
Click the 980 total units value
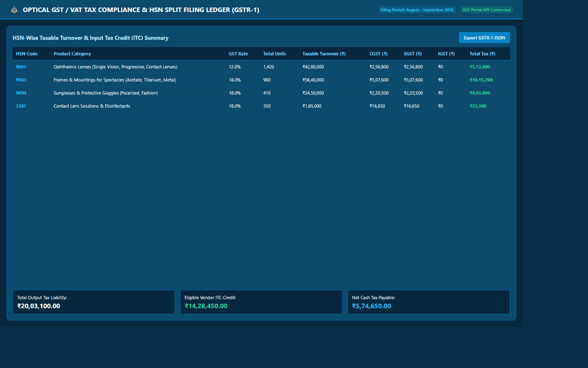[266, 80]
